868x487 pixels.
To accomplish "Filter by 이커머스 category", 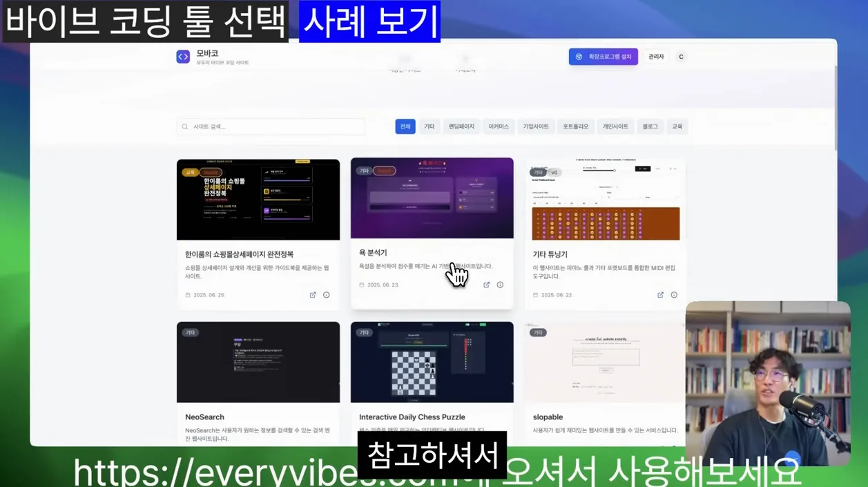I will [499, 126].
